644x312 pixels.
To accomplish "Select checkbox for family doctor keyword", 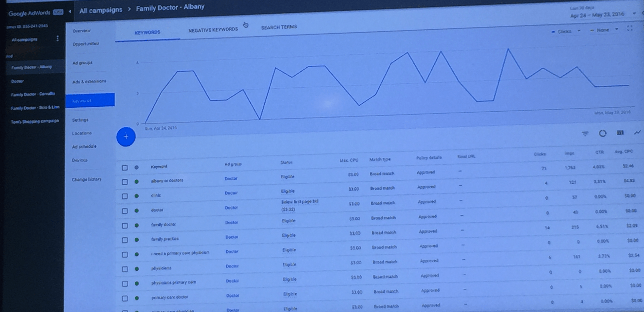I will click(x=125, y=226).
